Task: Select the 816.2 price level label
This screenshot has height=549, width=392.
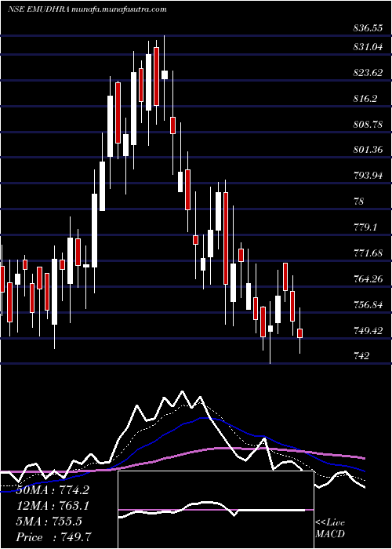Action: (365, 99)
